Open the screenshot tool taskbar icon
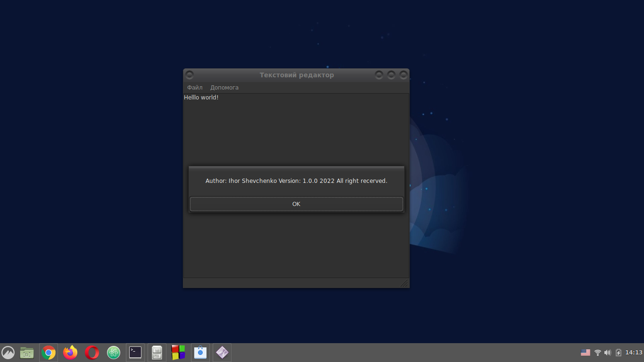The image size is (644, 362). [x=200, y=352]
